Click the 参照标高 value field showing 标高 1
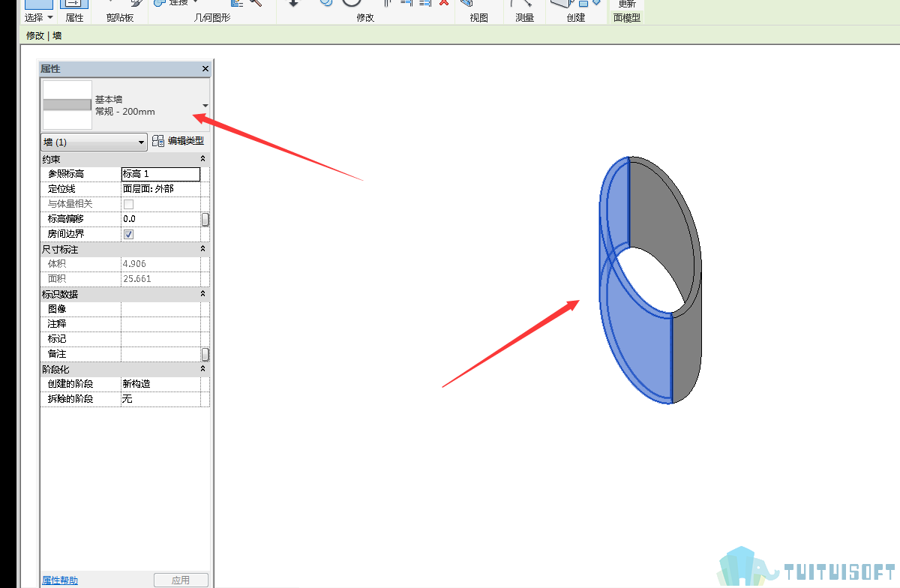Image resolution: width=900 pixels, height=588 pixels. tap(160, 174)
